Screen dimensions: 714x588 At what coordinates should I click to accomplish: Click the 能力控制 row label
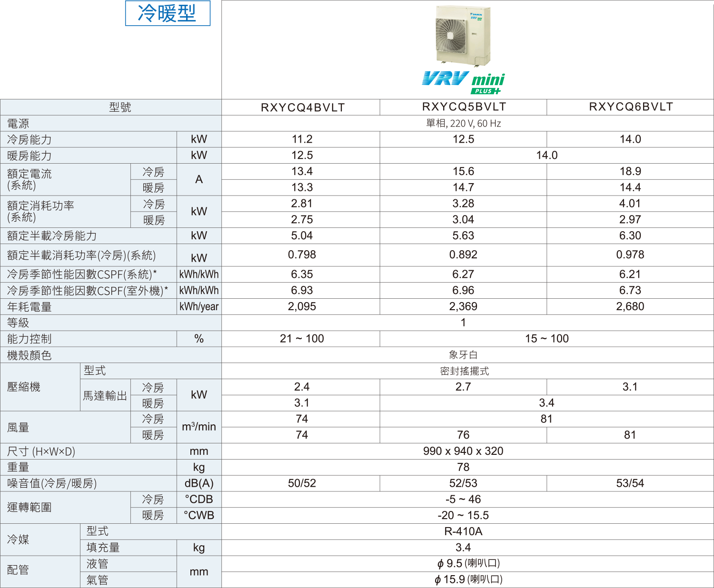30,339
